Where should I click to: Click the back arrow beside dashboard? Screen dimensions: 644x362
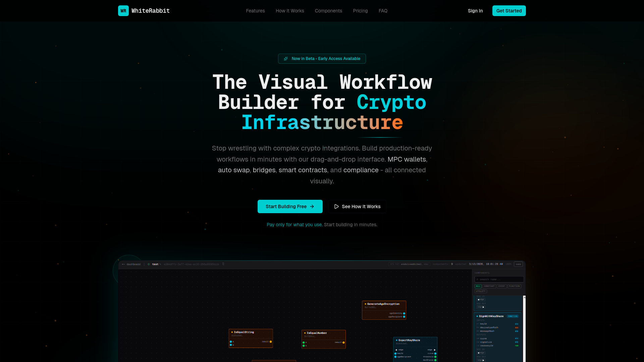pos(123,264)
